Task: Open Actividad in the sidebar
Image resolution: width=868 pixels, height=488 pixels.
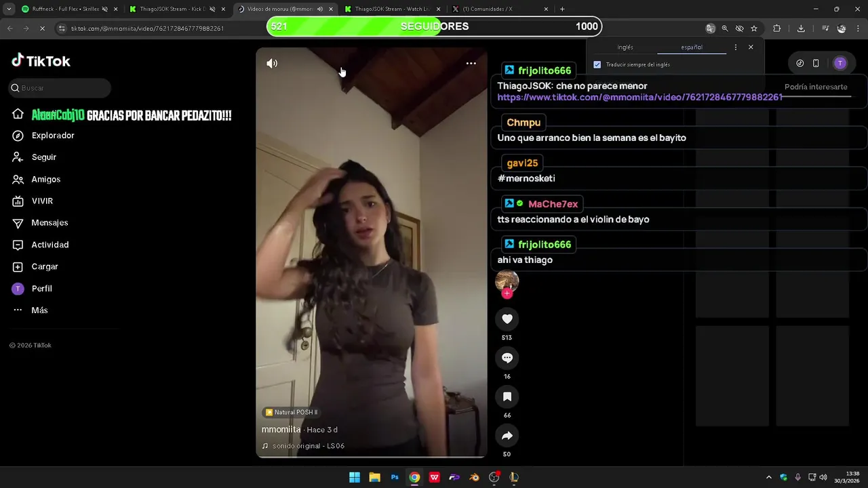Action: pos(41,245)
